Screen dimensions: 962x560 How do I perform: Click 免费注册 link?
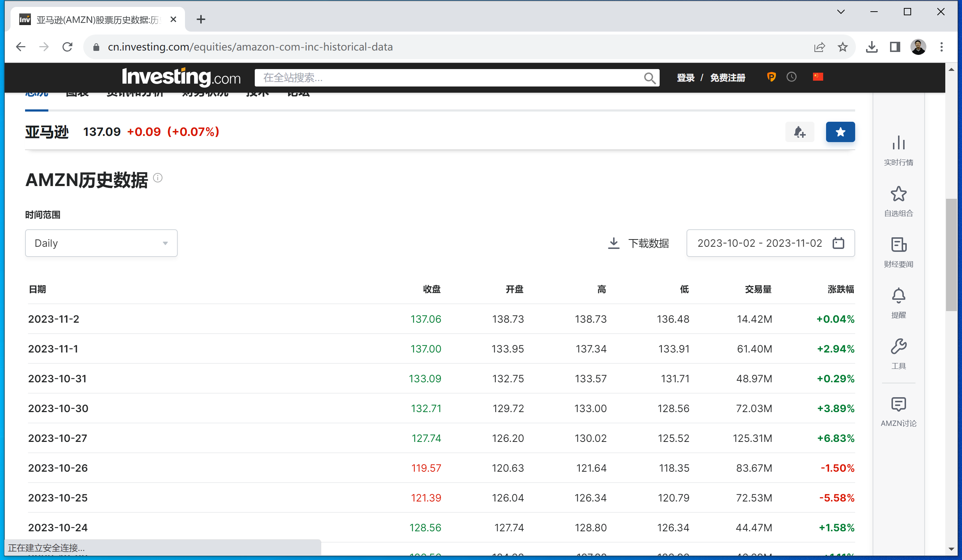click(728, 77)
